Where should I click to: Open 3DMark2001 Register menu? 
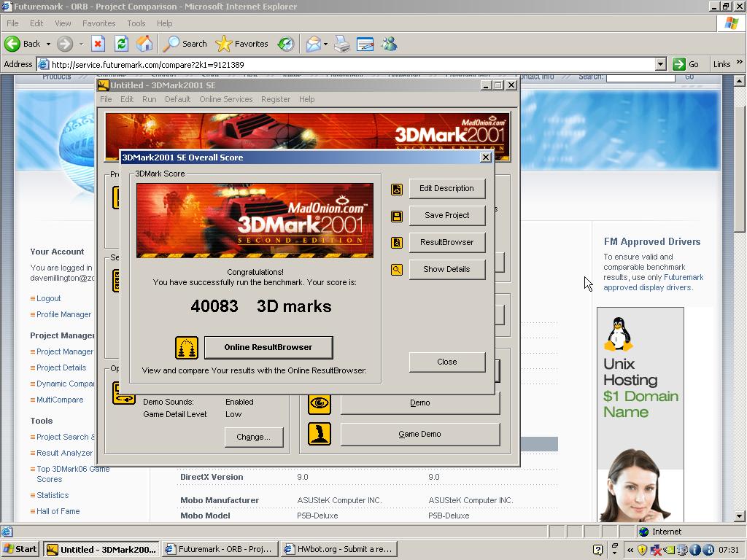pyautogui.click(x=275, y=99)
